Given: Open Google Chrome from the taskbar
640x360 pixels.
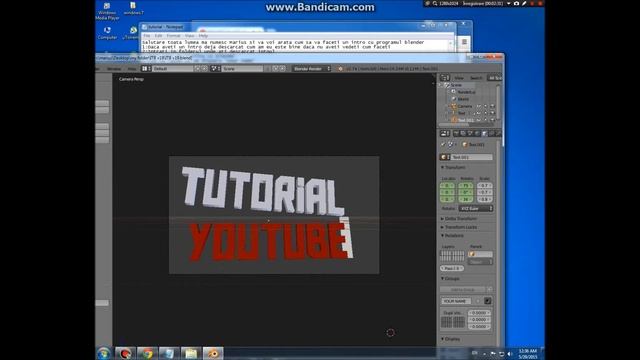Looking at the screenshot, I should coord(147,353).
